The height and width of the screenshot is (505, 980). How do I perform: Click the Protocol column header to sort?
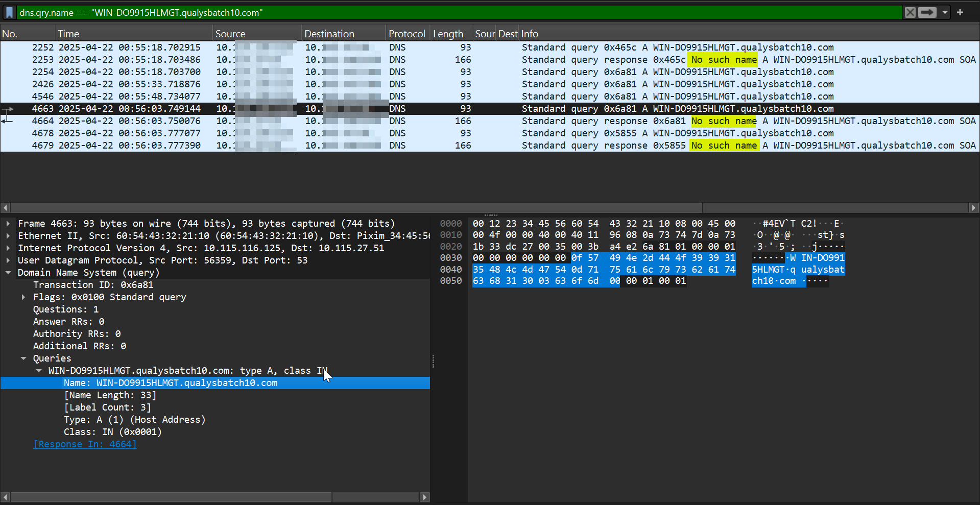[x=407, y=33]
